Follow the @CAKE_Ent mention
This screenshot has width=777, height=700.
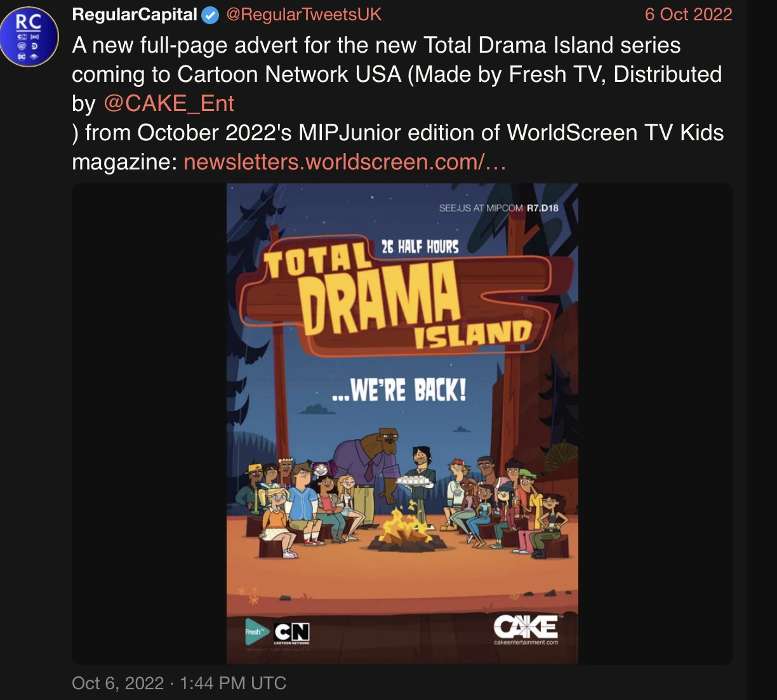coord(169,103)
